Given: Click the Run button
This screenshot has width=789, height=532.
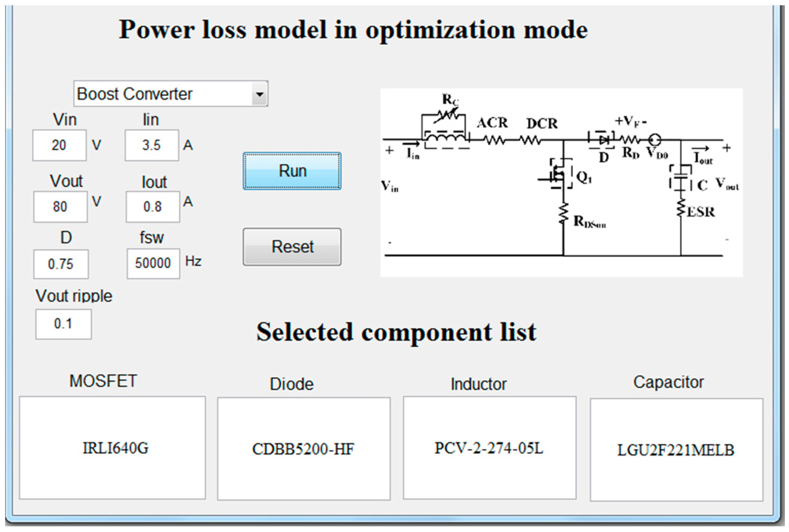Looking at the screenshot, I should [292, 171].
